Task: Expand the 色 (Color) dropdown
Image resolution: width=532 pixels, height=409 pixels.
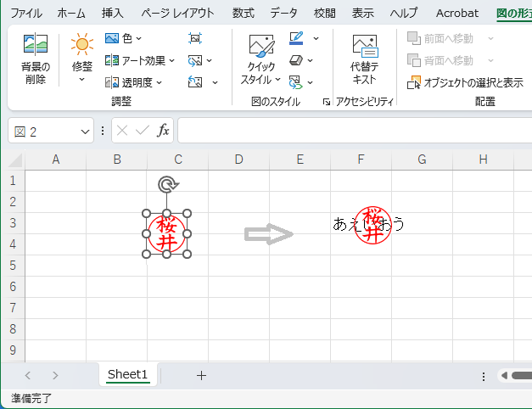Action: coord(123,38)
